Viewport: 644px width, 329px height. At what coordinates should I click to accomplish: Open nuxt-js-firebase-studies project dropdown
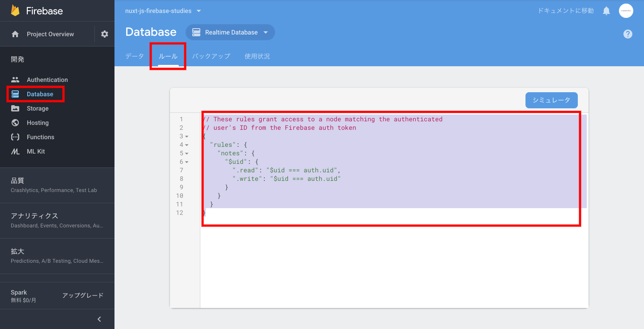[x=163, y=11]
